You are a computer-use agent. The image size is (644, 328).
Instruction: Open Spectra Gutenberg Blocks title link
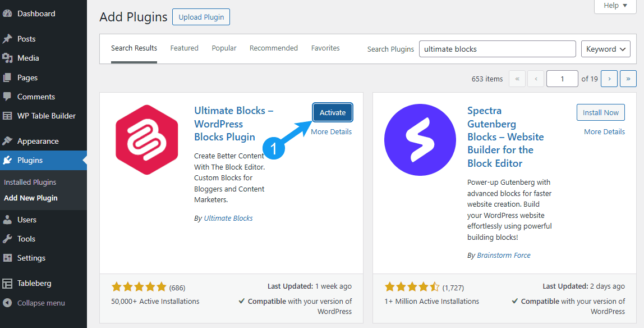505,137
